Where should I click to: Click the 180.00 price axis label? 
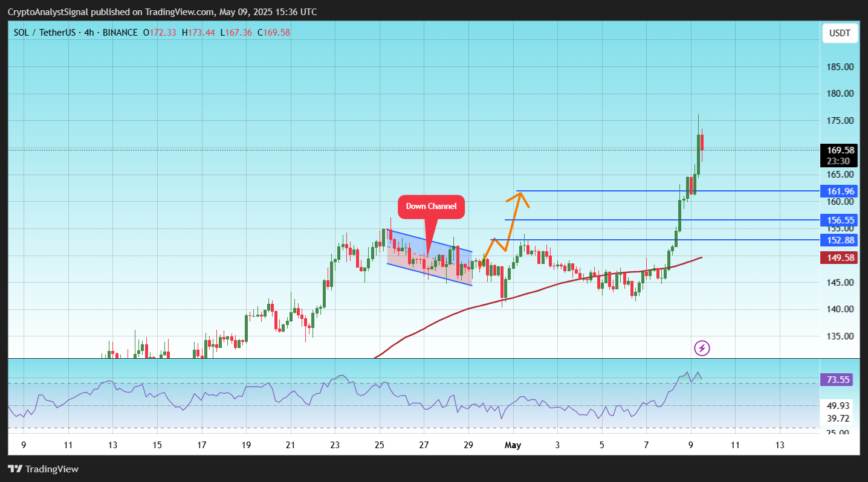pos(840,94)
